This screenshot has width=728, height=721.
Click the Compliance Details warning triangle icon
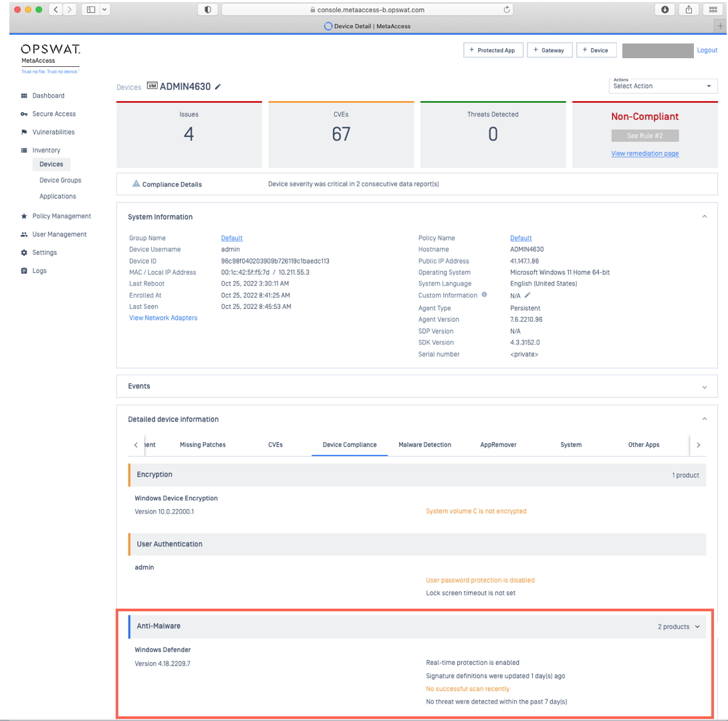click(136, 183)
